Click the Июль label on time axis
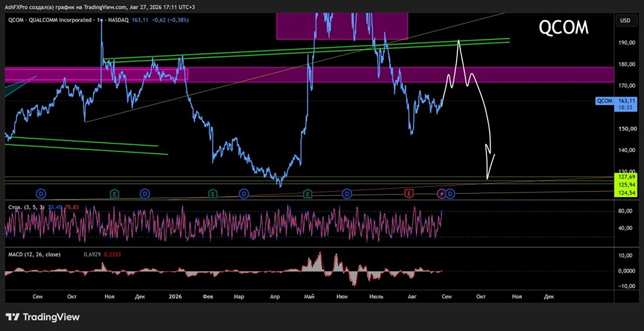 coord(377,296)
